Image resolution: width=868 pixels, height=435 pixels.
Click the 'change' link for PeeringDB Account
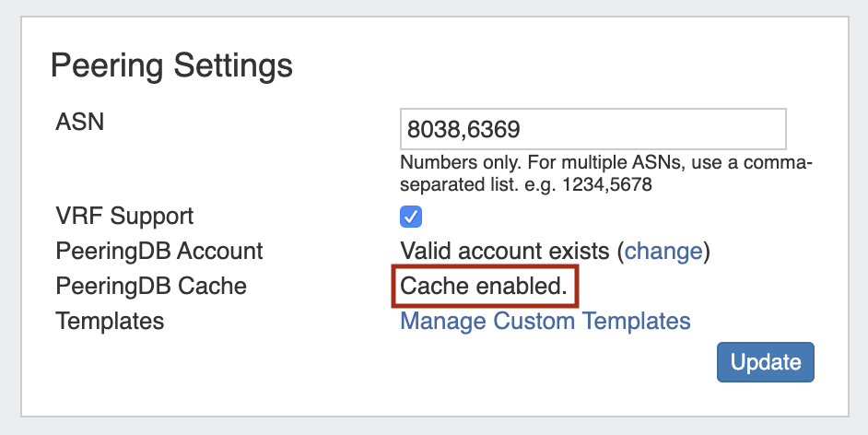[663, 251]
